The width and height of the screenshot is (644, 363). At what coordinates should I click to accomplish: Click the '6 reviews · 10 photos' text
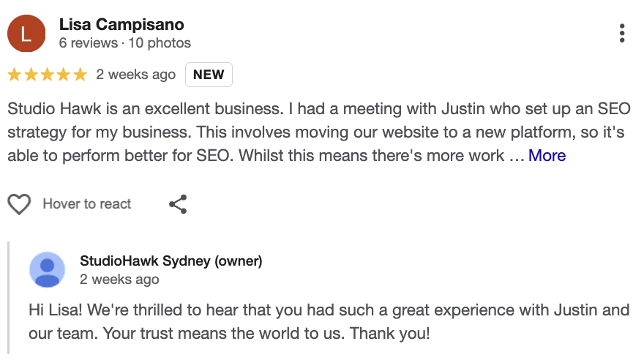click(x=124, y=43)
